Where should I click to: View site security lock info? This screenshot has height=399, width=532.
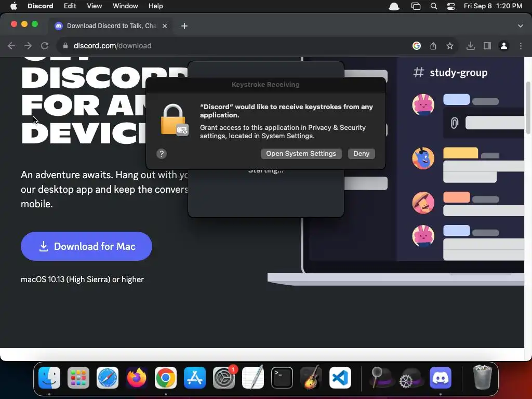click(x=65, y=46)
